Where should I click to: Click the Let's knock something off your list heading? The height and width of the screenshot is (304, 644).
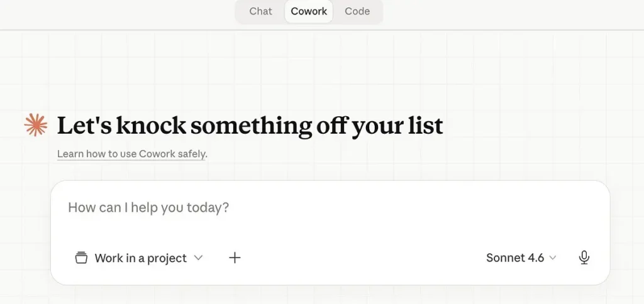[x=250, y=126]
